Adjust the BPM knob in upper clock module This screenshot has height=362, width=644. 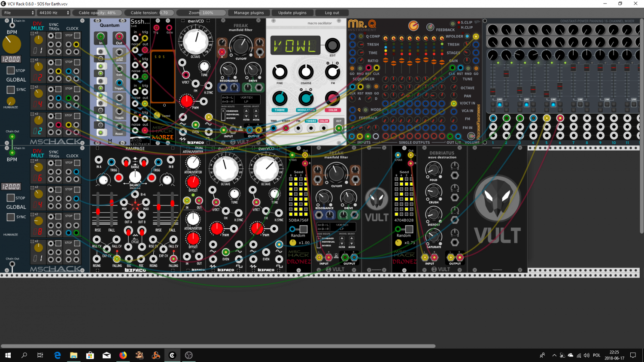click(x=12, y=44)
